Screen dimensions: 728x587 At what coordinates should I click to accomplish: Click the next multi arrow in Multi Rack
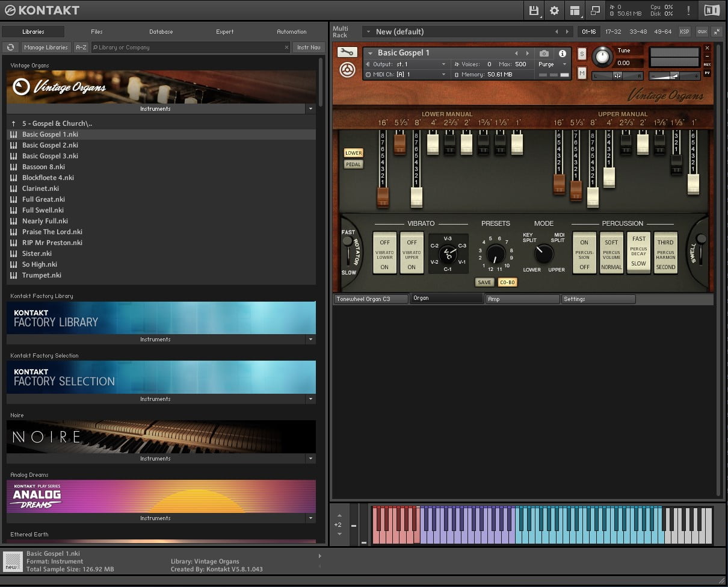pyautogui.click(x=567, y=31)
